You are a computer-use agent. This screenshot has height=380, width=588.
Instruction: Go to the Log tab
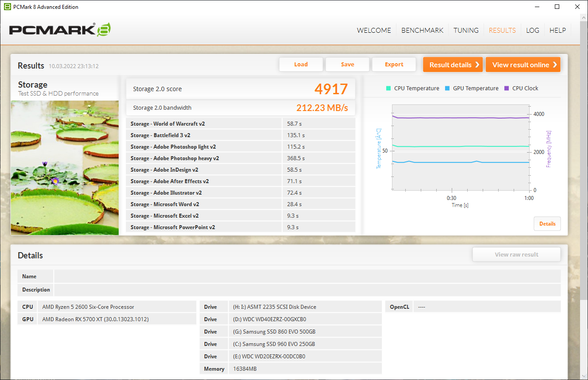click(533, 30)
